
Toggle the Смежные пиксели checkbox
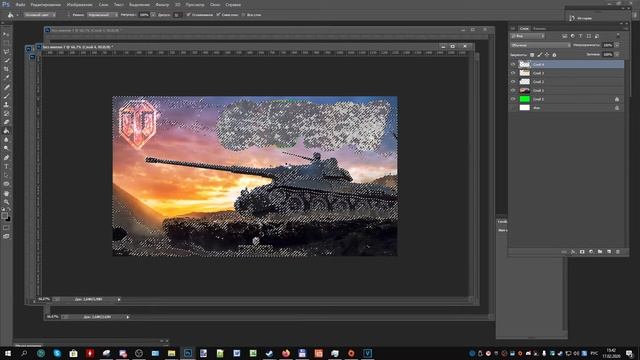pos(218,15)
